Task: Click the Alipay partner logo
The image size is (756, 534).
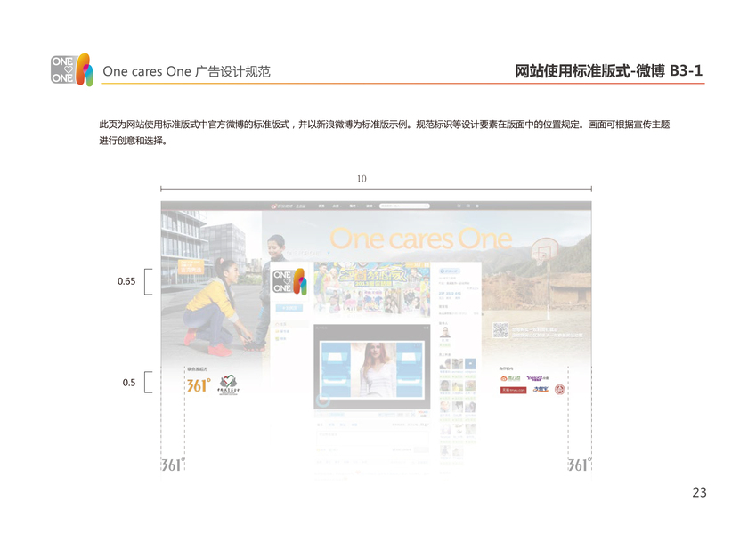Action: pos(541,390)
